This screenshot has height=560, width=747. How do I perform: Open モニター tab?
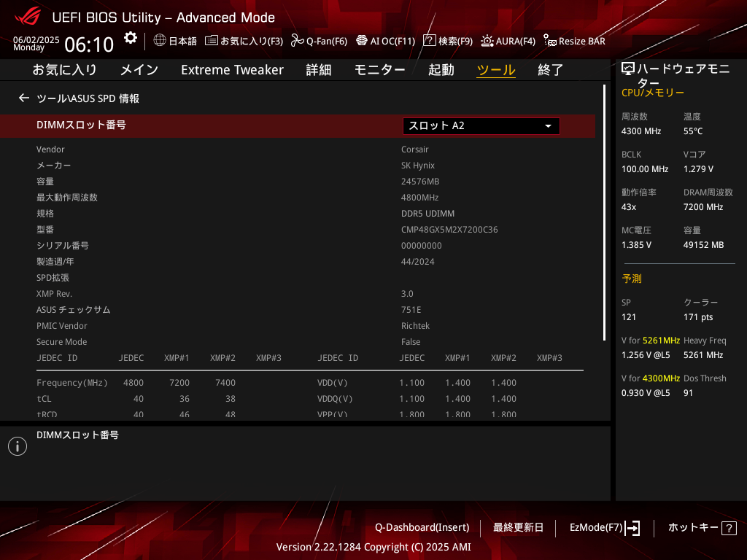coord(379,70)
